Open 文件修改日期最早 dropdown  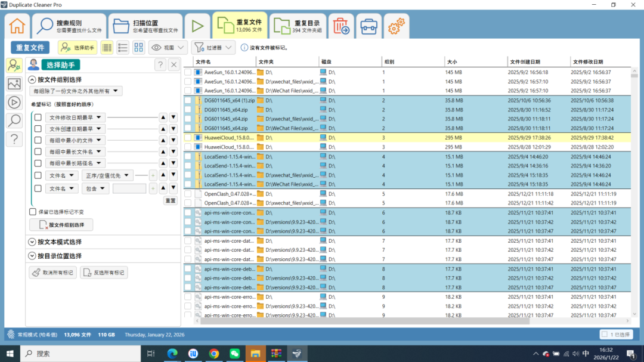point(75,117)
